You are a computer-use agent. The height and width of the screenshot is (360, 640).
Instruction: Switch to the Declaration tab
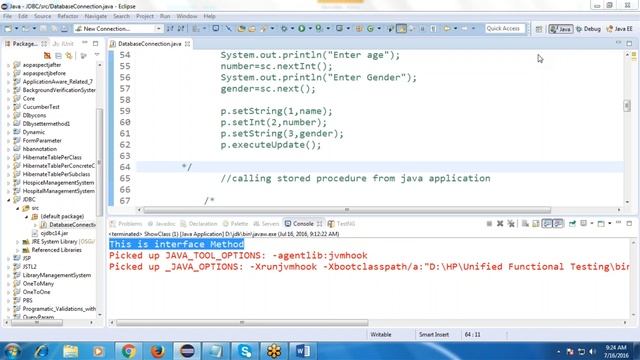pyautogui.click(x=199, y=224)
